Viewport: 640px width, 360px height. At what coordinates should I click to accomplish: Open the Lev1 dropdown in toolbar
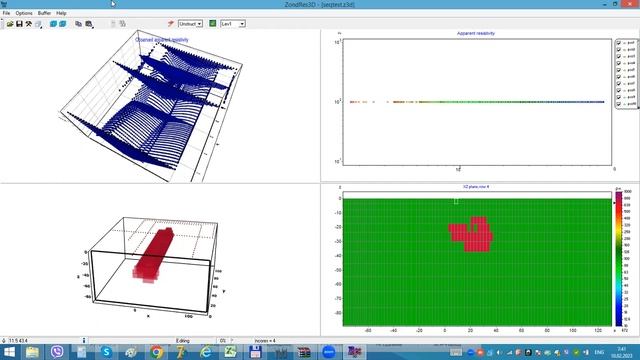click(233, 24)
